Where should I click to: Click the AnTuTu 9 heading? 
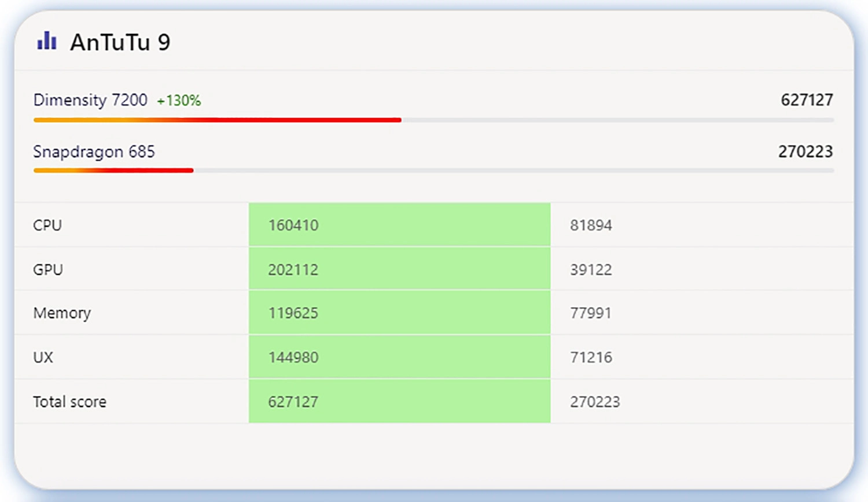(120, 42)
